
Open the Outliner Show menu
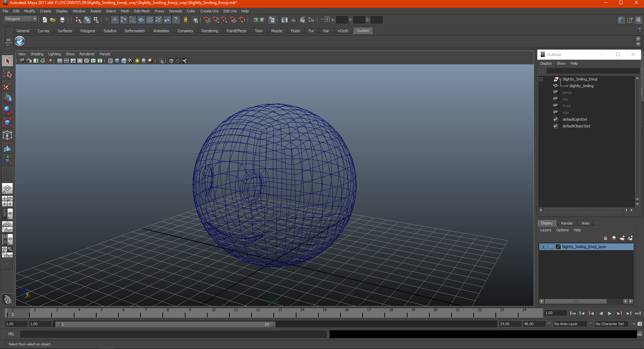coord(561,63)
